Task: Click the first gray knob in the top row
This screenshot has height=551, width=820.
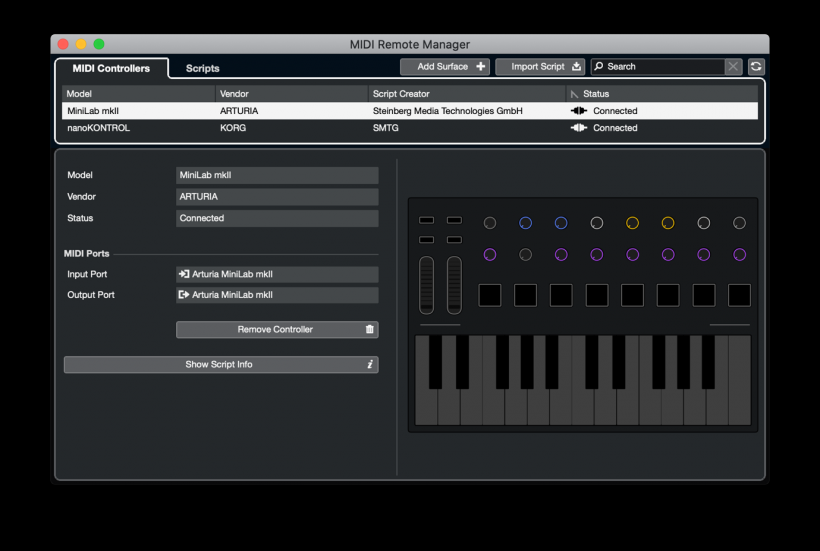Action: pos(489,223)
